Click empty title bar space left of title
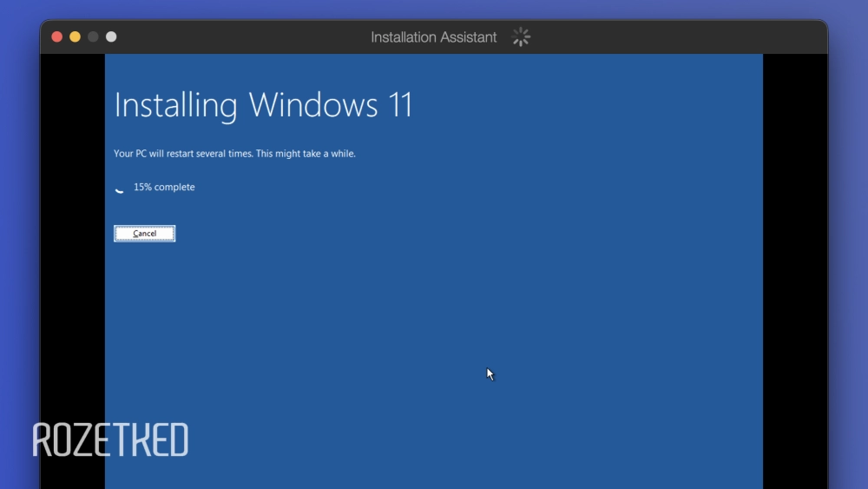Screen dimensions: 868x489 [x=243, y=36]
